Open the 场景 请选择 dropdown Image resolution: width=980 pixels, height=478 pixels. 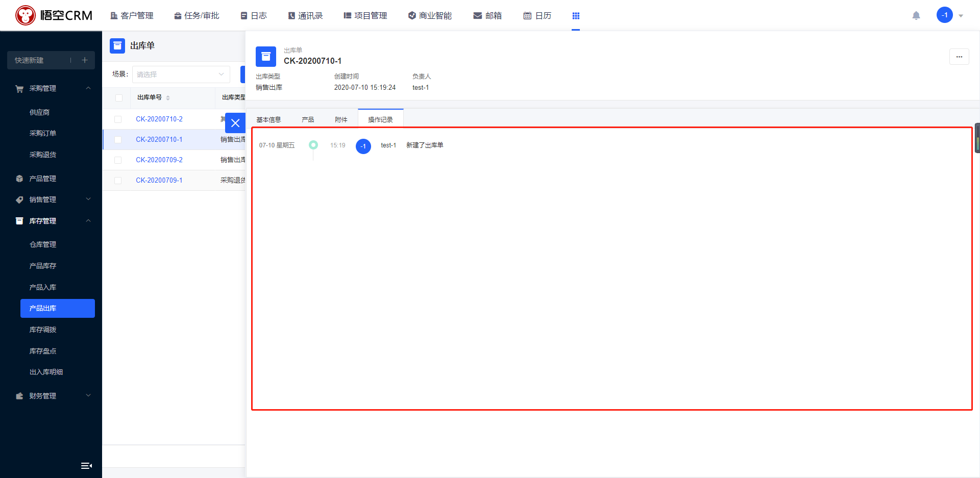click(181, 74)
